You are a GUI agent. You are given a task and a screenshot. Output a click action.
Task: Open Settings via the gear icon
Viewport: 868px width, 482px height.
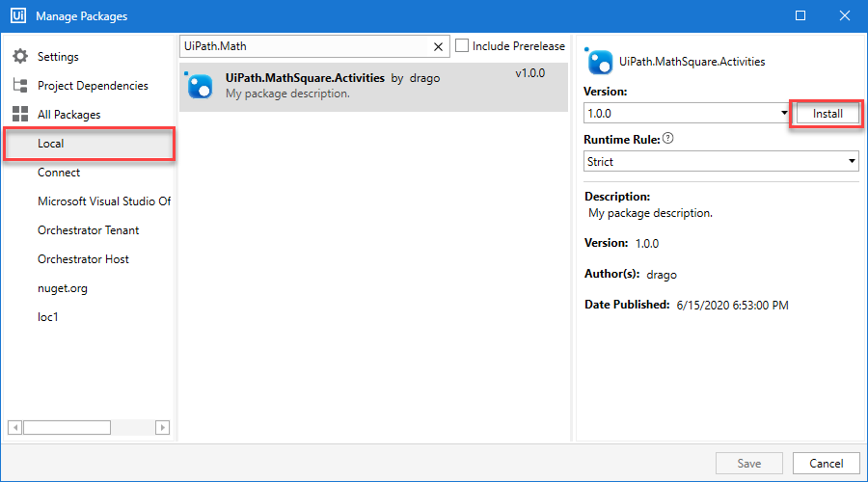(x=20, y=56)
